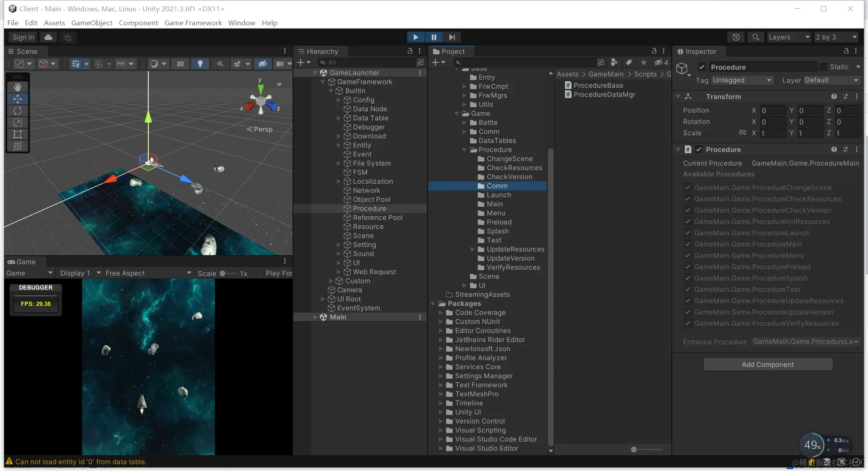Screen dimensions: 868x471
Task: Open the 2 by 3 layout dropdown
Action: pos(836,37)
